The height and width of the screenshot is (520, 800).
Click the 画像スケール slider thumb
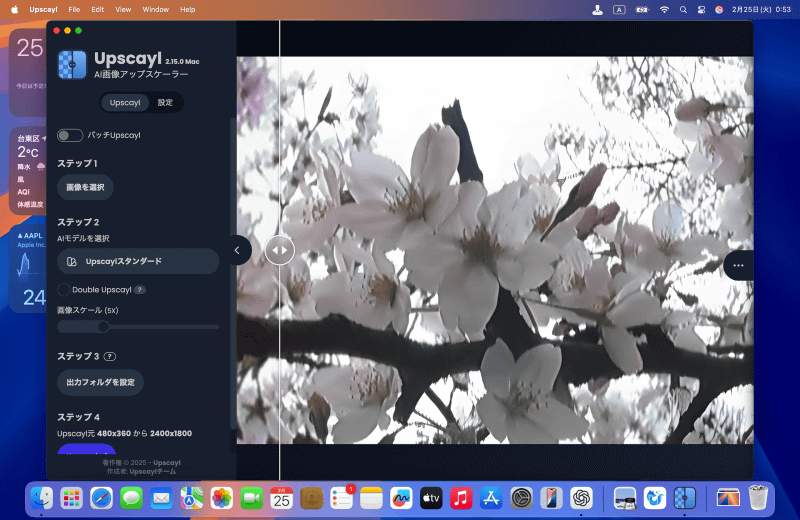[x=104, y=327]
